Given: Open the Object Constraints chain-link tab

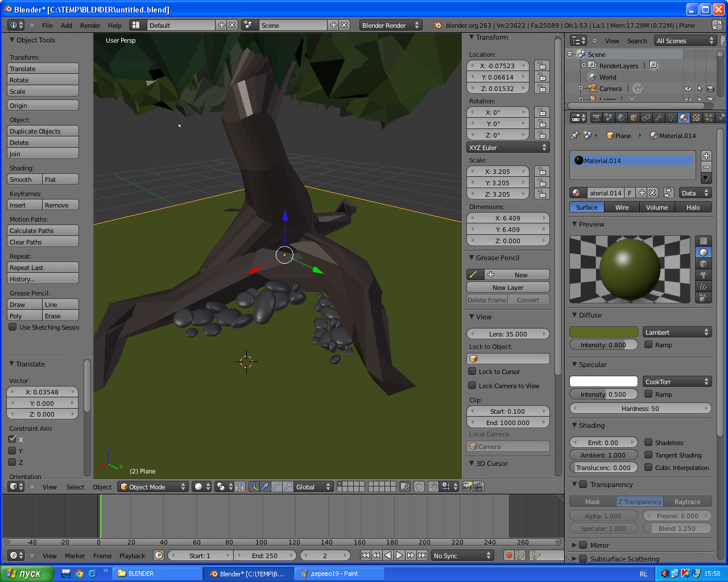Looking at the screenshot, I should pos(646,118).
